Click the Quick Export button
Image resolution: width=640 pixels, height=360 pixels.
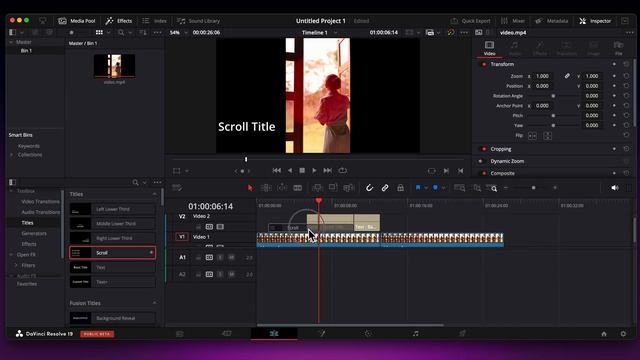[470, 21]
